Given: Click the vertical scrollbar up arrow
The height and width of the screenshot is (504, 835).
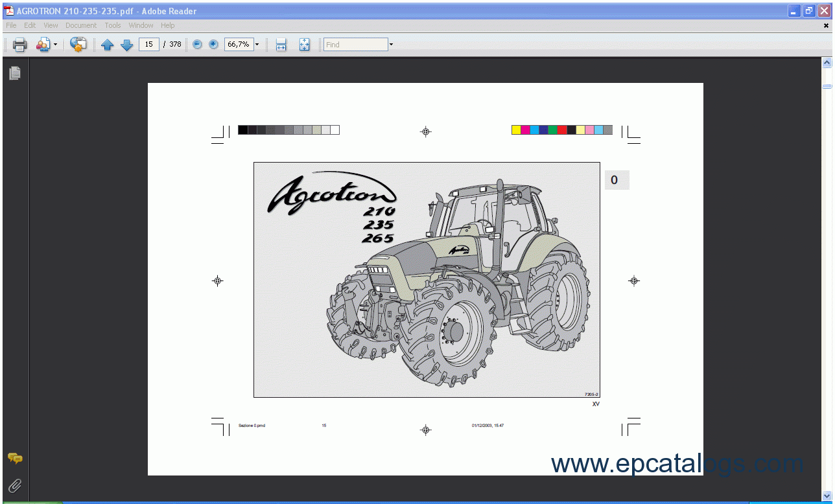Looking at the screenshot, I should click(x=827, y=63).
